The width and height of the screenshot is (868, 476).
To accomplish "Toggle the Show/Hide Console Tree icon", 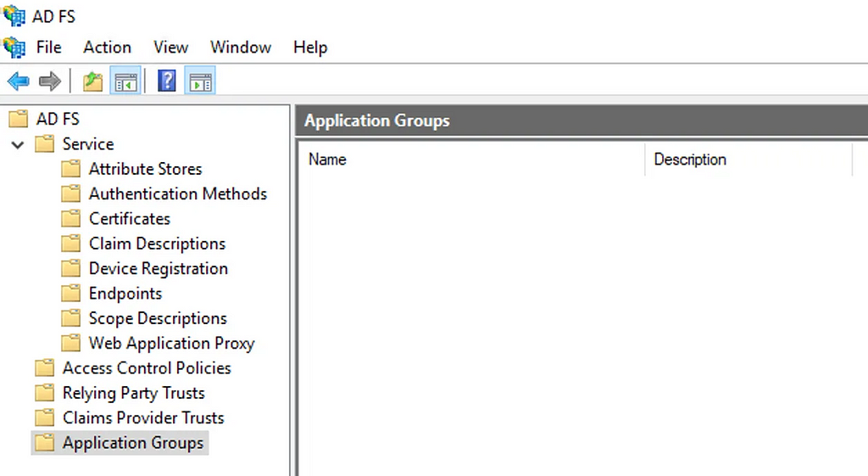I will 125,81.
